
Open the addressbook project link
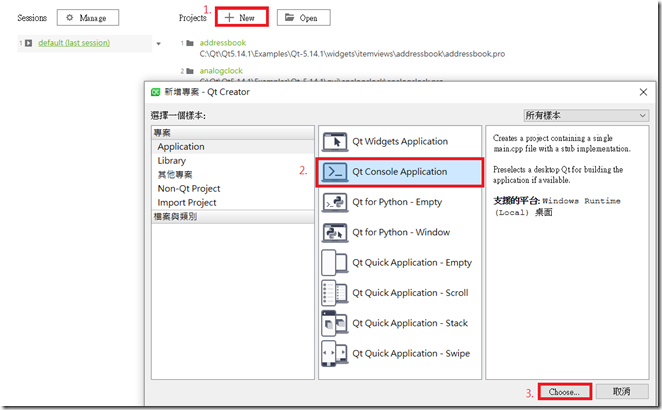pyautogui.click(x=222, y=43)
